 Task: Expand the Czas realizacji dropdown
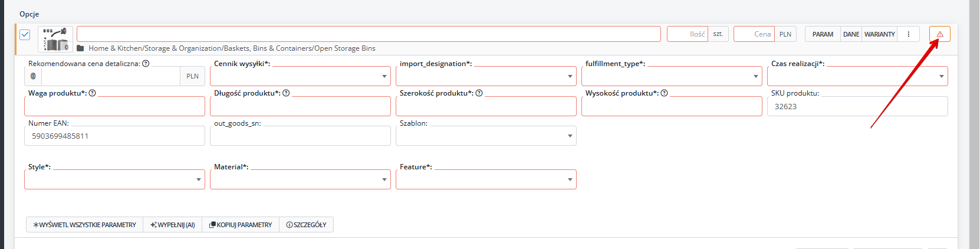[x=857, y=76]
